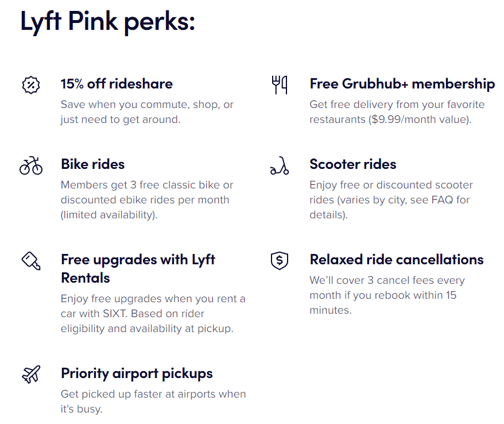Screen dimensions: 504x424
Task: Open "Free upgrades with Lyft Rentals" title
Action: coord(138,269)
